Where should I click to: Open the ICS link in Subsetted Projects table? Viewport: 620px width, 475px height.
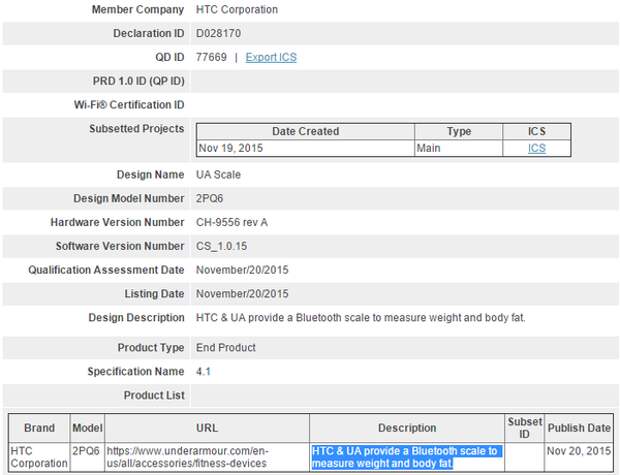537,148
